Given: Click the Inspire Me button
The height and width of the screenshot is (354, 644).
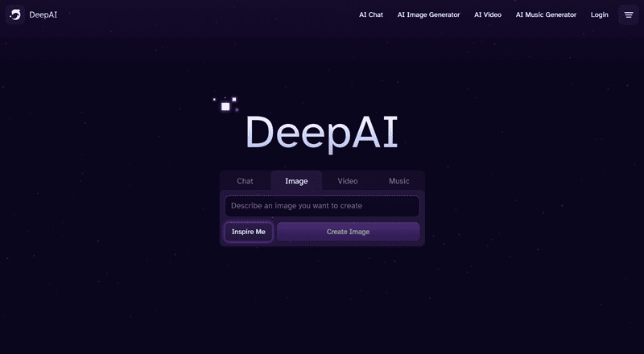Looking at the screenshot, I should (x=249, y=232).
